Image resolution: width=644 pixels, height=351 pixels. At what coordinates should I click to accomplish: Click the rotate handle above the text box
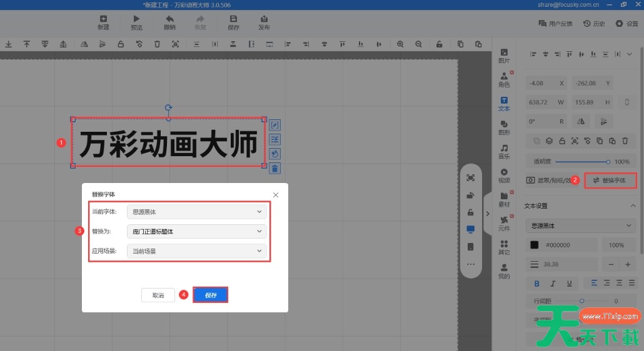(x=168, y=108)
